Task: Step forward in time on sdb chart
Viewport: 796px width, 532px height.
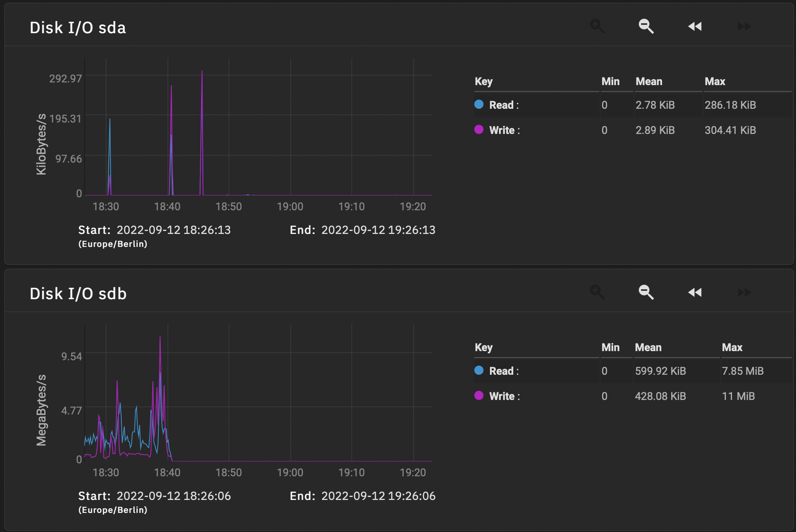Action: coord(744,292)
